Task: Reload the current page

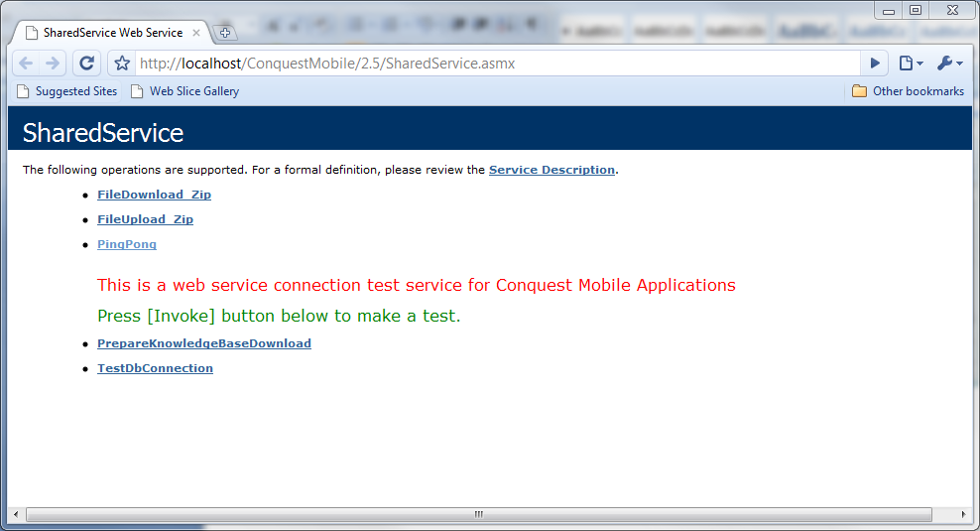Action: pyautogui.click(x=87, y=64)
